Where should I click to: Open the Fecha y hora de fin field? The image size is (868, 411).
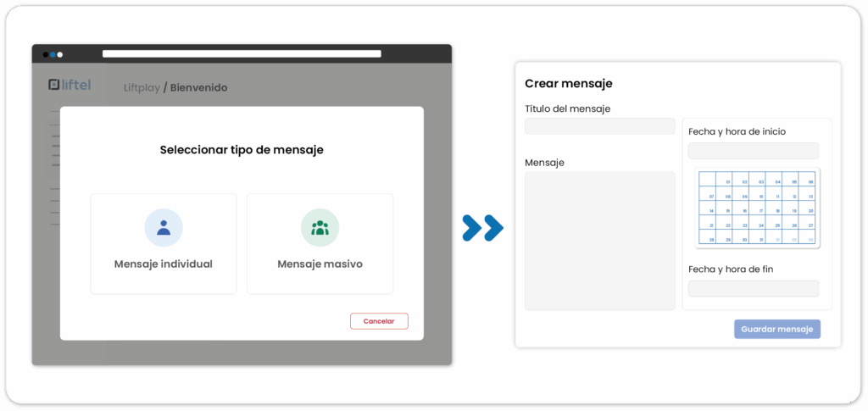click(754, 288)
